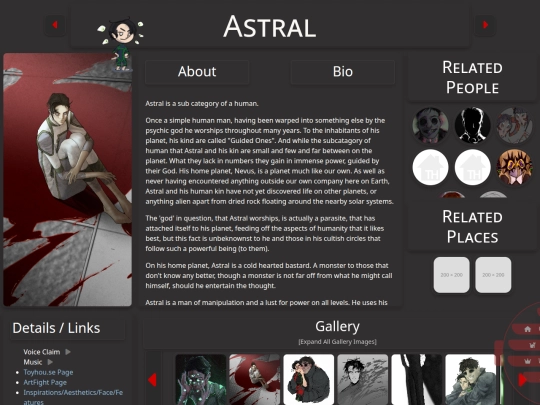Click the crown icon in the circular menu

[x=528, y=361]
